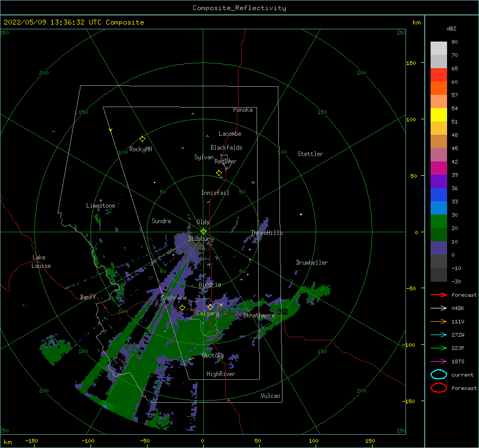Click the yellow diamond marker near RockyMH

[x=142, y=139]
